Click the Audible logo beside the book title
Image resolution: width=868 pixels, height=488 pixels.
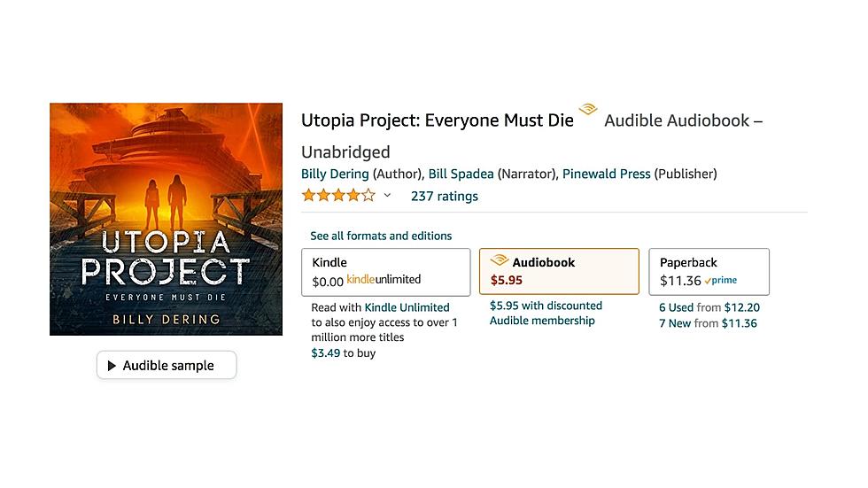pyautogui.click(x=588, y=108)
